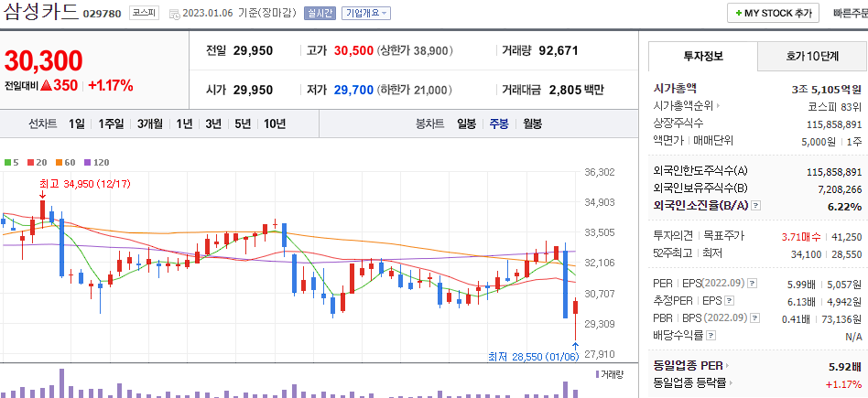
Task: Open help icon beside 추정PER EPS
Action: pyautogui.click(x=729, y=301)
